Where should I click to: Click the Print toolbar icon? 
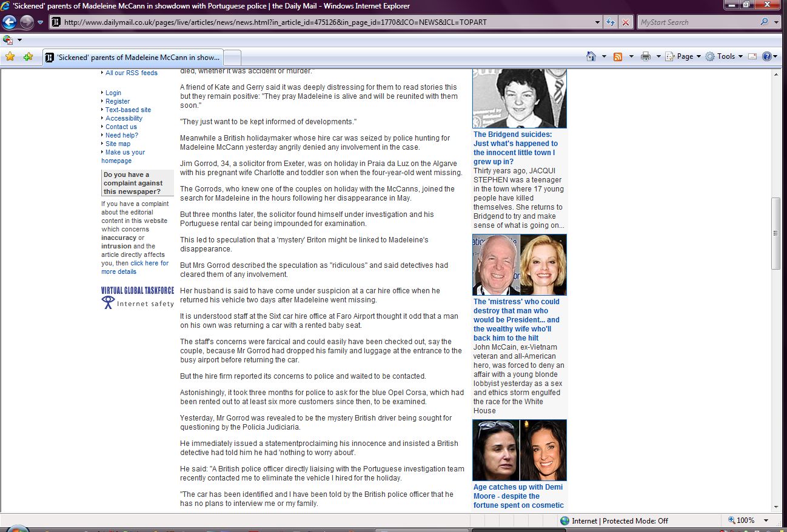click(x=646, y=56)
